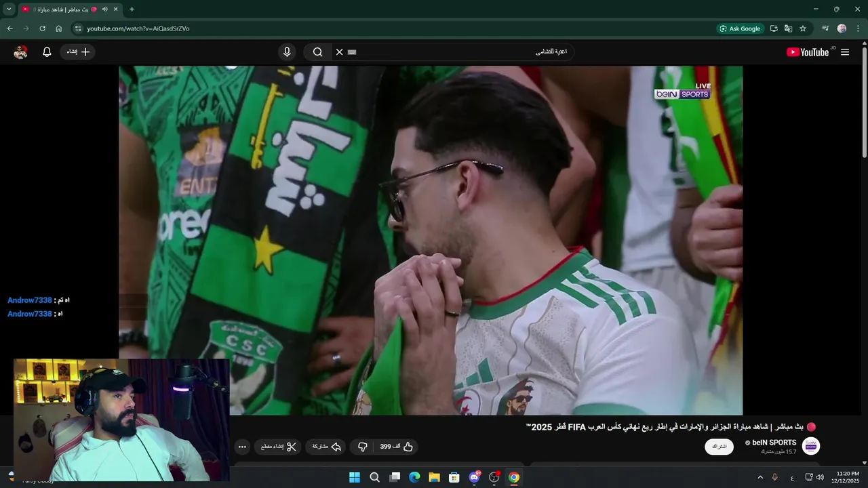This screenshot has height=488, width=868.
Task: Open media controls in Chrome toolbar
Action: pyautogui.click(x=825, y=28)
